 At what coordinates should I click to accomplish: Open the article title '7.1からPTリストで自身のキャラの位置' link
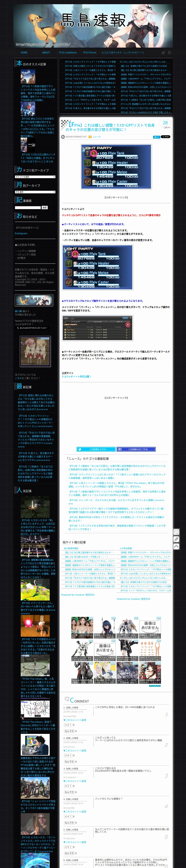tap(110, 127)
